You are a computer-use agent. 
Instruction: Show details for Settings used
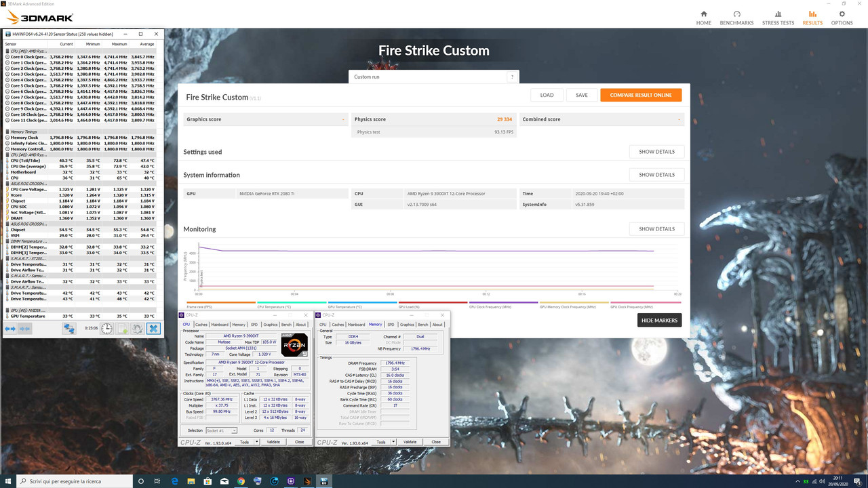point(656,152)
